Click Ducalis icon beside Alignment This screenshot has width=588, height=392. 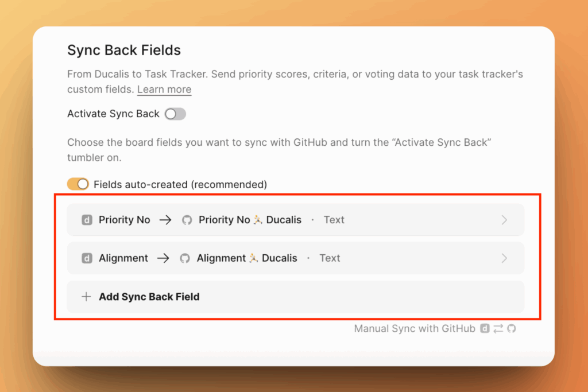(x=87, y=258)
